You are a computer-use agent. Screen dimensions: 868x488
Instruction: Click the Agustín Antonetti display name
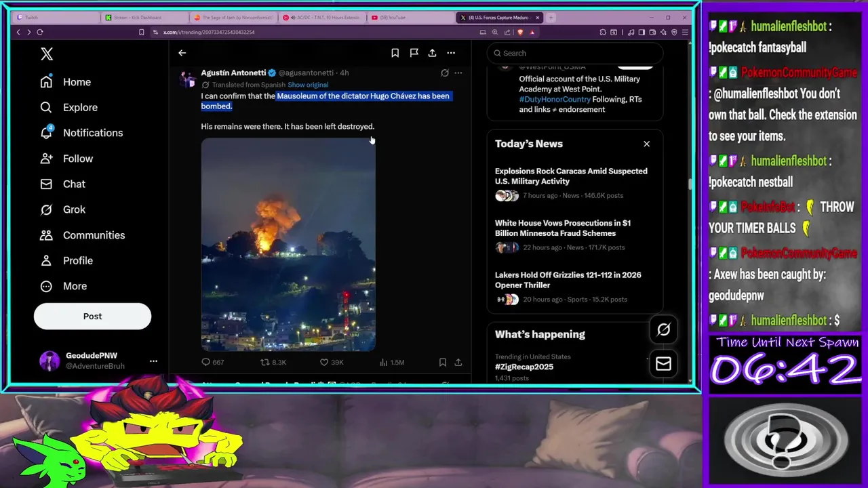[233, 73]
